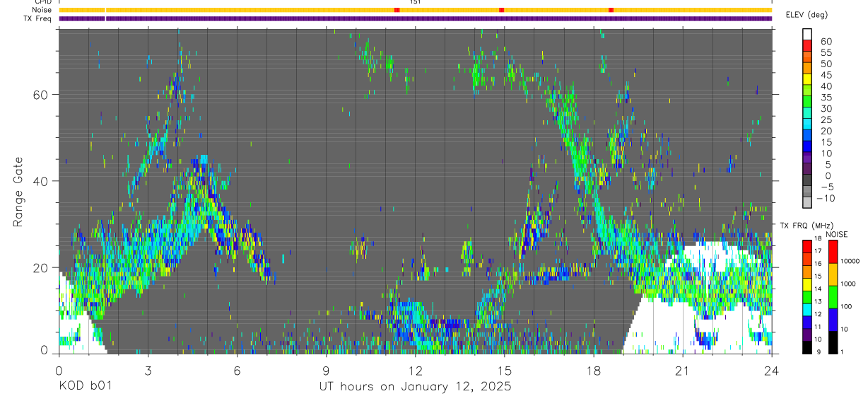This screenshot has width=868, height=401.
Task: Select cyan ELEV swatch between 25 and 30
Action: [807, 113]
